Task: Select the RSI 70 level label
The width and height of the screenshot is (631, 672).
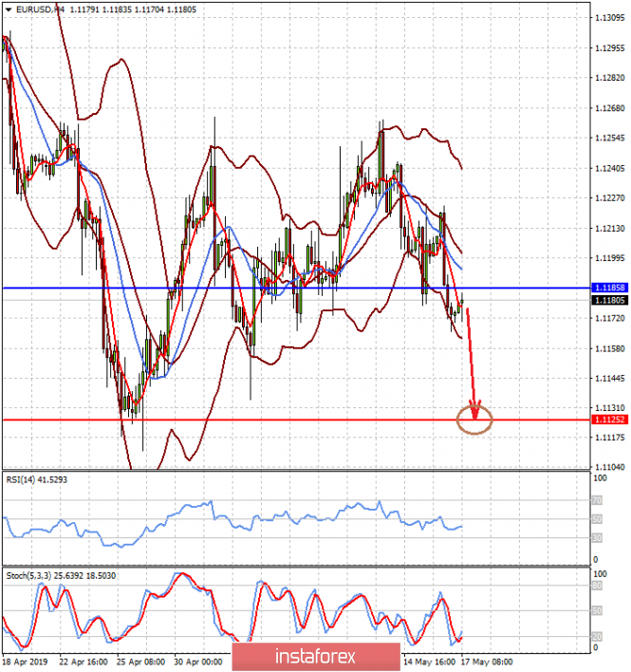Action: [597, 500]
